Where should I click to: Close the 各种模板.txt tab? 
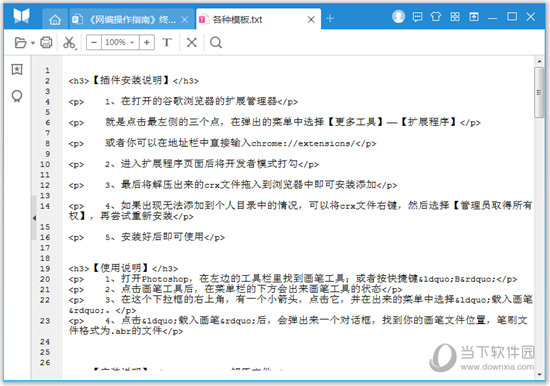pyautogui.click(x=311, y=20)
